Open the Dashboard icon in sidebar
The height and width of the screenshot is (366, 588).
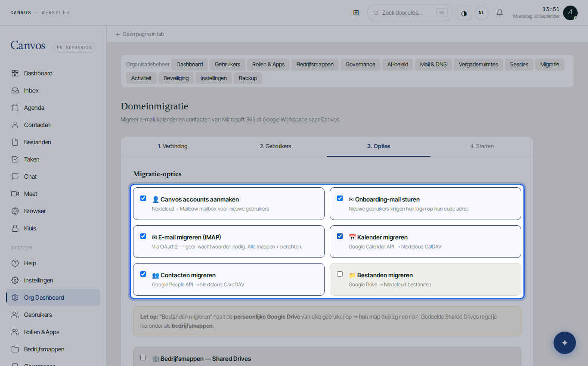pos(15,73)
